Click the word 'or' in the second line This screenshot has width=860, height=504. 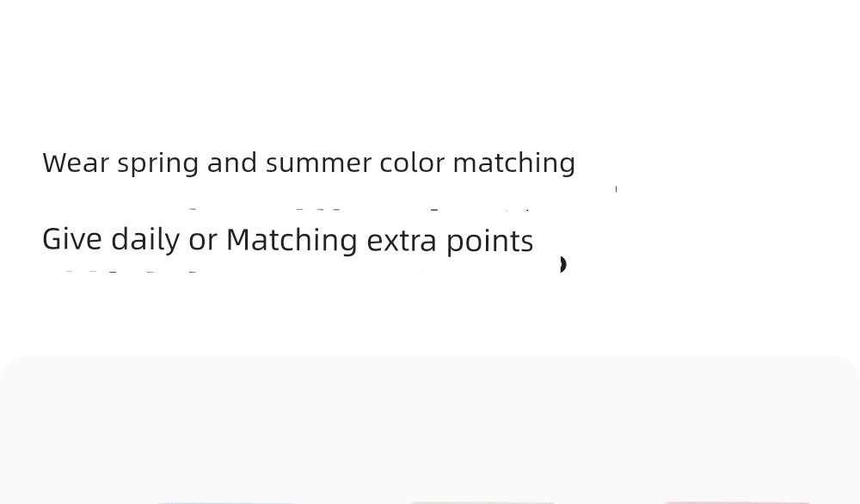203,242
